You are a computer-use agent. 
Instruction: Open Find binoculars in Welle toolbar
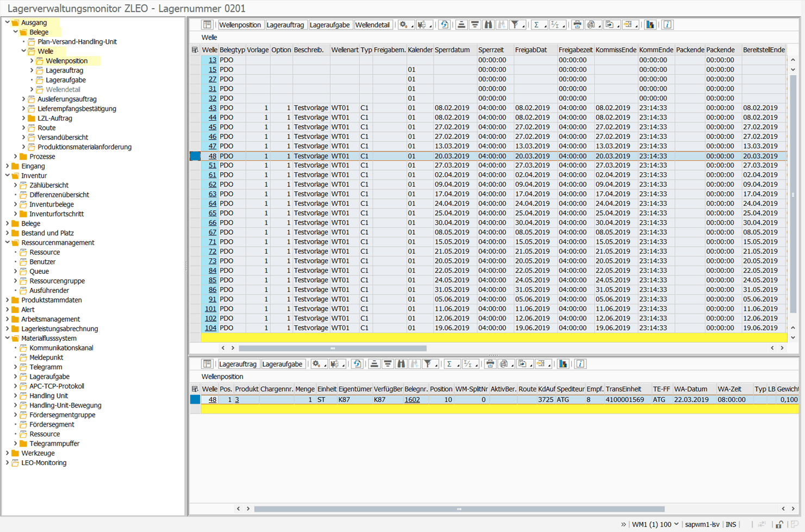[x=488, y=24]
